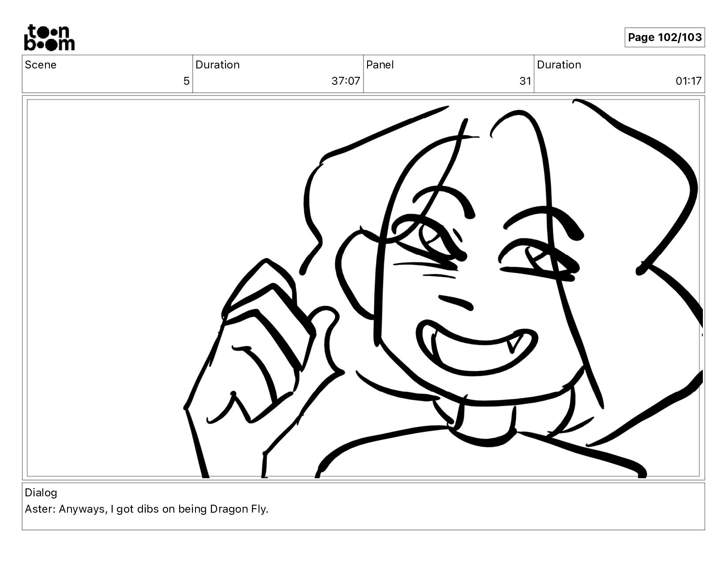Click the panel number 31
728x563 pixels.
coord(525,81)
